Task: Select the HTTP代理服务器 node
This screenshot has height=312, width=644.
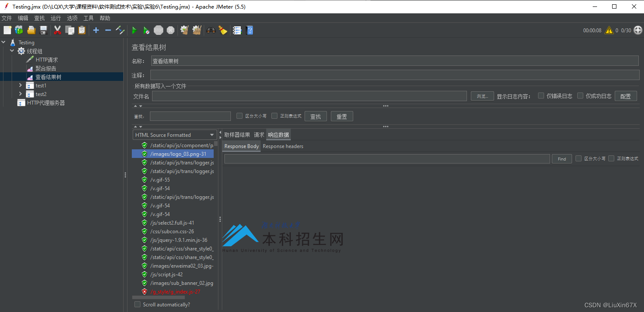Action: tap(46, 103)
